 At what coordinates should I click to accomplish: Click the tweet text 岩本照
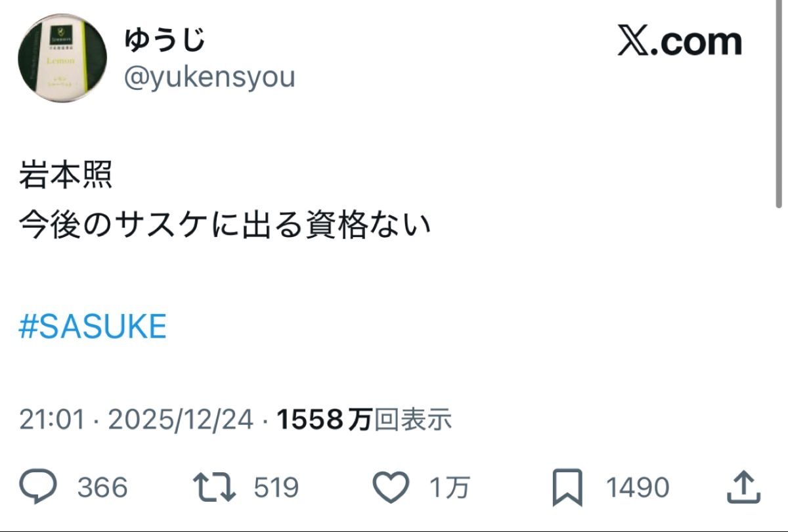[x=66, y=178]
